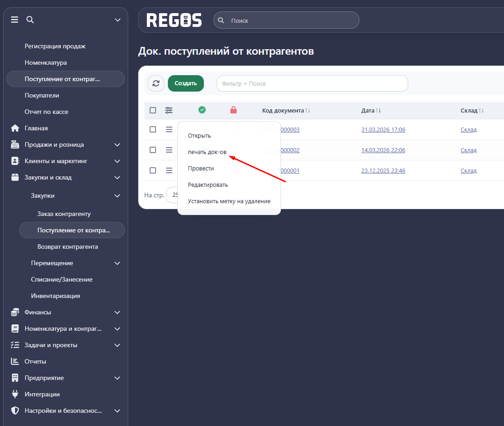Check the checkbox for the 000002 row
Image resolution: width=504 pixels, height=426 pixels.
click(x=153, y=150)
